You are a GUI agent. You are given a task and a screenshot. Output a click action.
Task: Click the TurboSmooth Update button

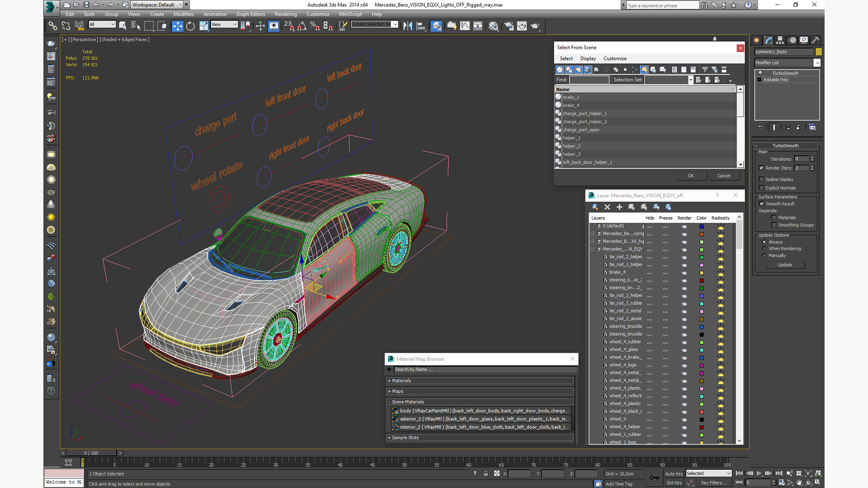(x=785, y=265)
